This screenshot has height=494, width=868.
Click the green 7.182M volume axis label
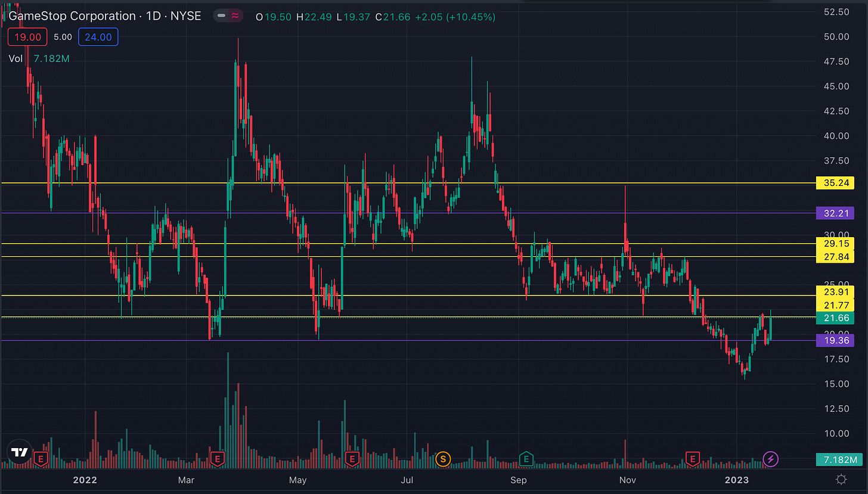[839, 459]
